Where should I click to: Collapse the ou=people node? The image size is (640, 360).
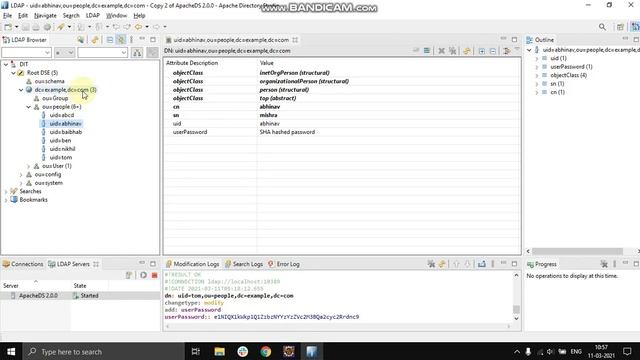pos(29,107)
